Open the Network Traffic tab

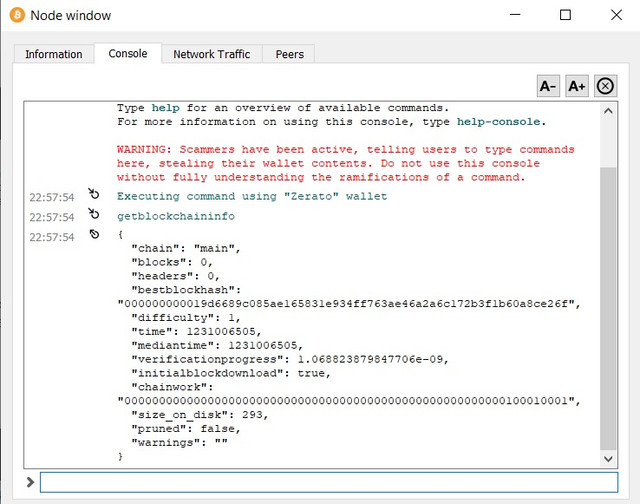pos(211,54)
